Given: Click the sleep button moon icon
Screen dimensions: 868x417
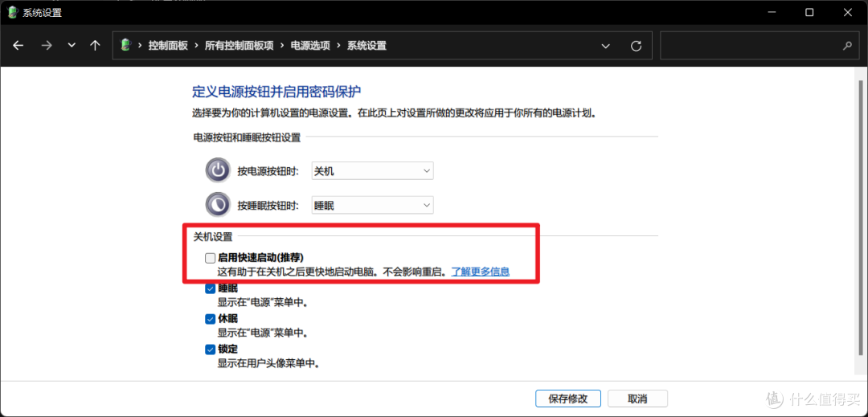Looking at the screenshot, I should [x=218, y=205].
